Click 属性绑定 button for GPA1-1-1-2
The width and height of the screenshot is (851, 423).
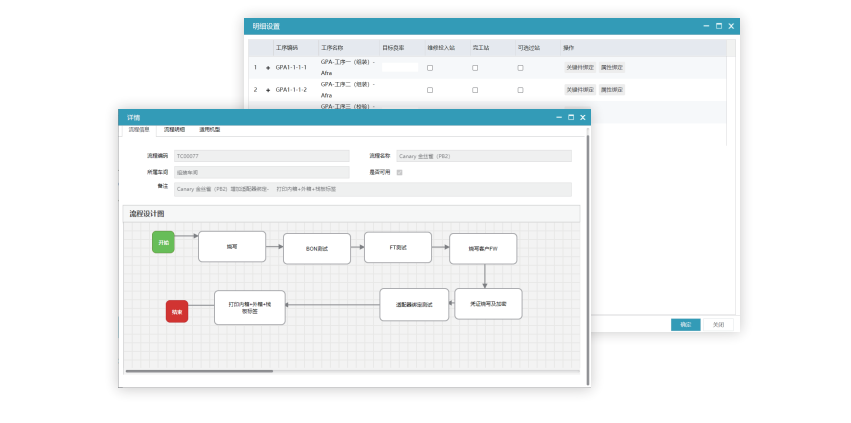[x=612, y=90]
